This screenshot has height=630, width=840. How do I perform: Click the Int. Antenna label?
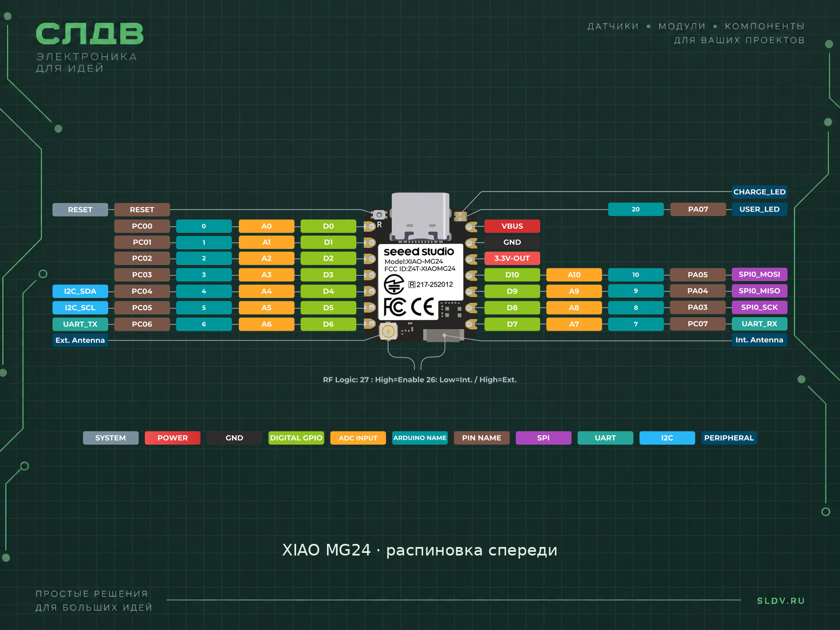[759, 340]
